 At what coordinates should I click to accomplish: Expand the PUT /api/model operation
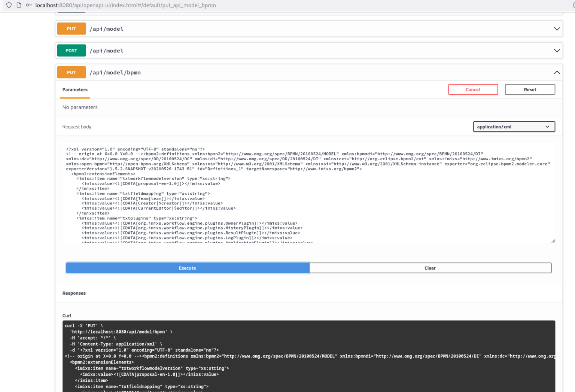557,28
